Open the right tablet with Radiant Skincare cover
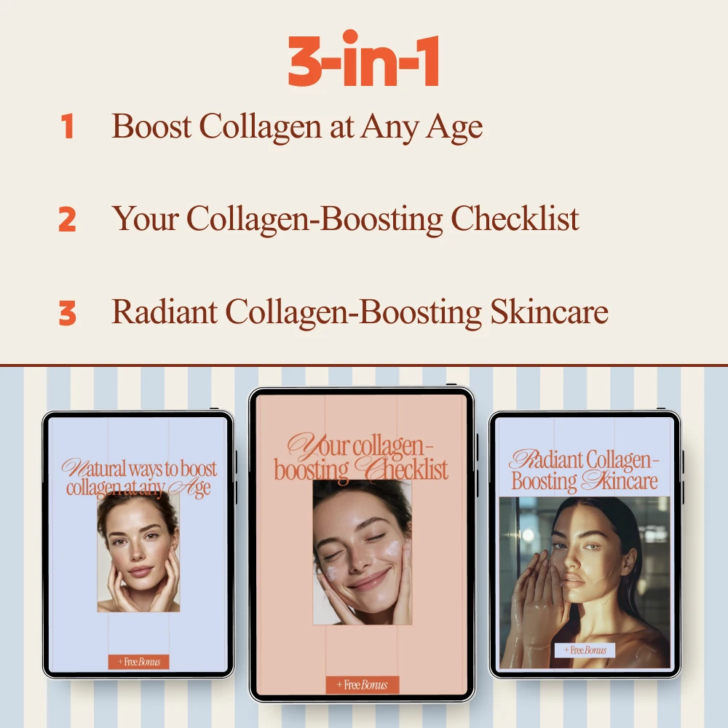 point(585,544)
